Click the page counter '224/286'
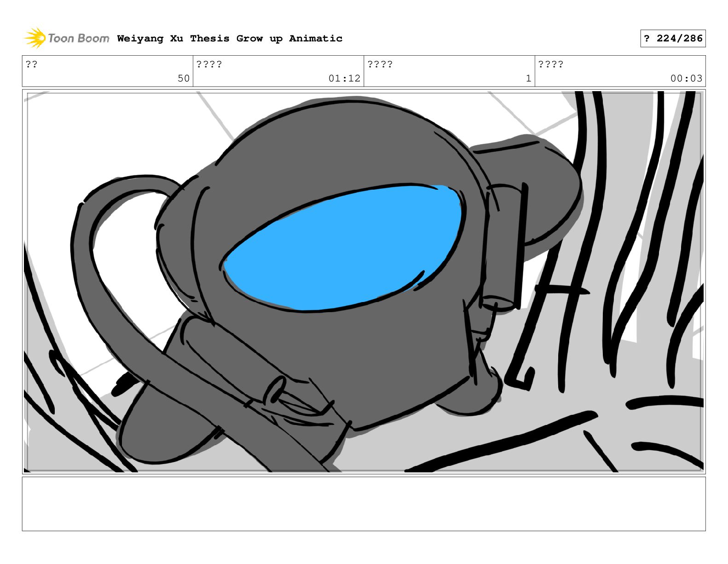The width and height of the screenshot is (728, 564). point(679,39)
